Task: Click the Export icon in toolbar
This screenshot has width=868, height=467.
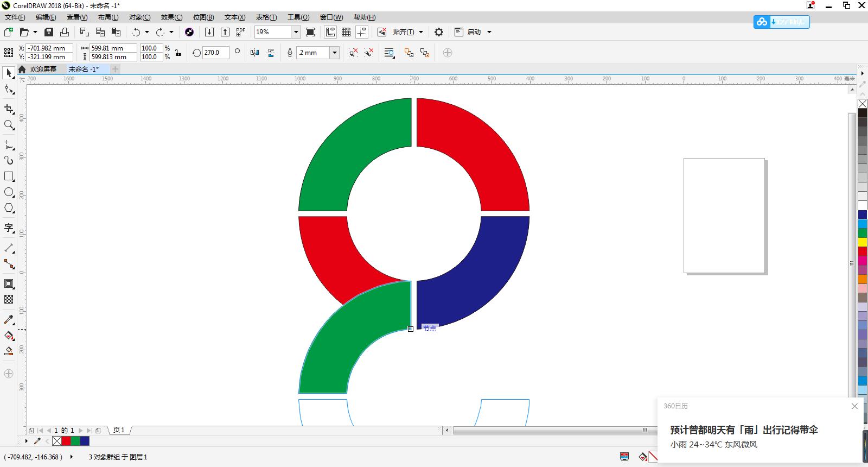Action: 225,32
